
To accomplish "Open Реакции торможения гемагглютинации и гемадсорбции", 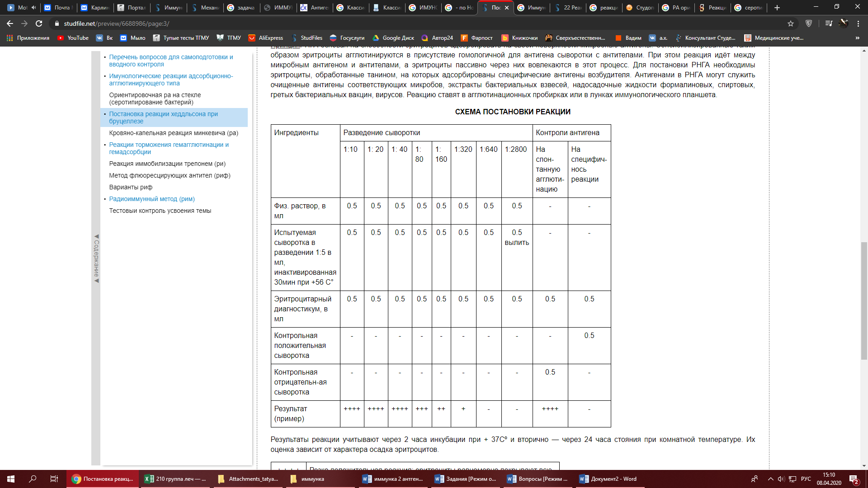I will coord(169,148).
